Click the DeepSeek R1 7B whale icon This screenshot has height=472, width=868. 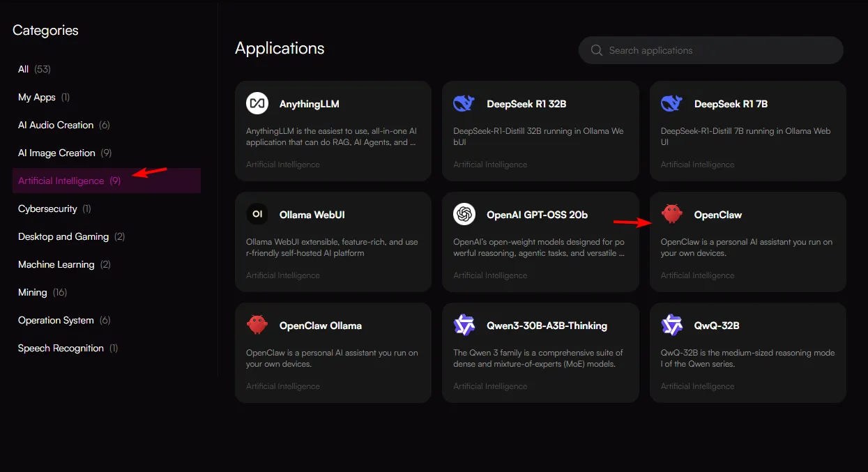click(x=672, y=103)
